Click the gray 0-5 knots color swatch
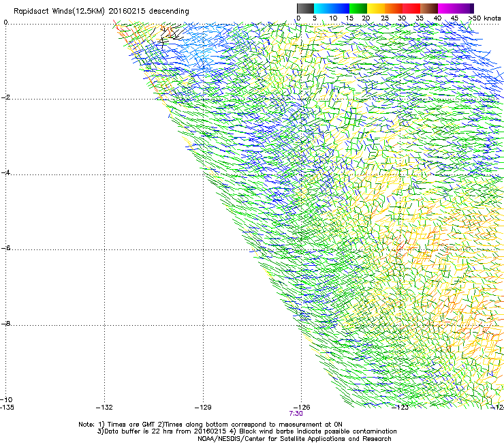504x443 pixels. pos(305,8)
